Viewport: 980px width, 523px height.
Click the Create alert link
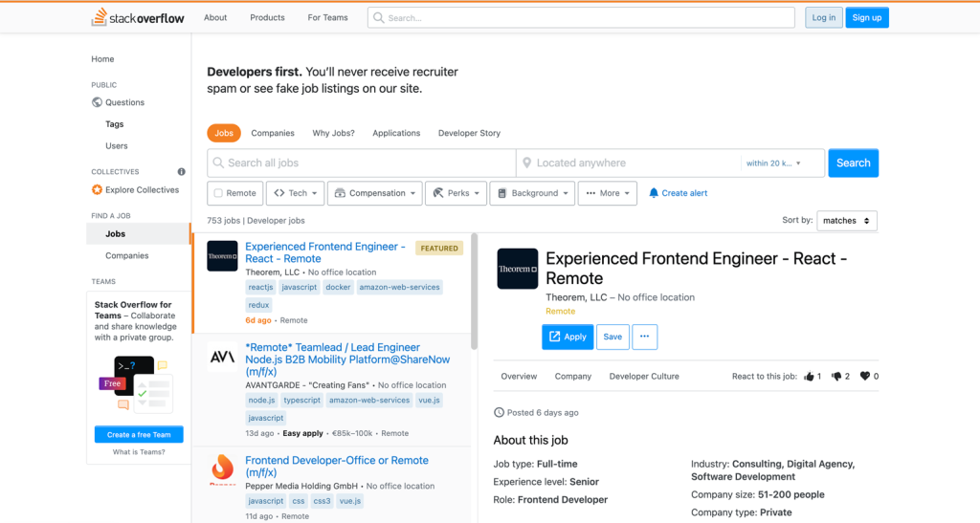point(684,193)
